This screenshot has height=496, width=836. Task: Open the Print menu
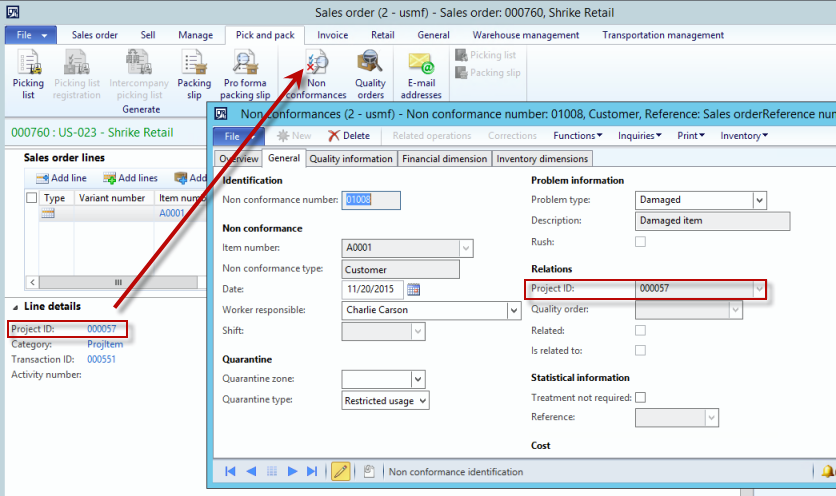tap(691, 135)
